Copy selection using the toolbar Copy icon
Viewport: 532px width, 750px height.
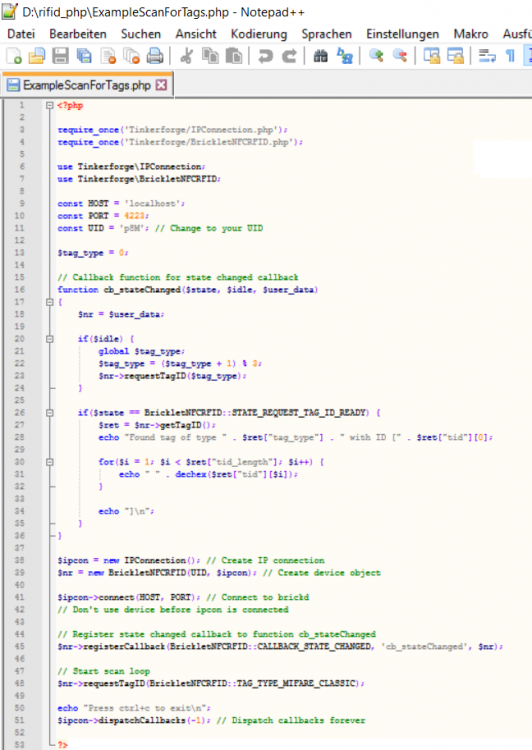(210, 56)
